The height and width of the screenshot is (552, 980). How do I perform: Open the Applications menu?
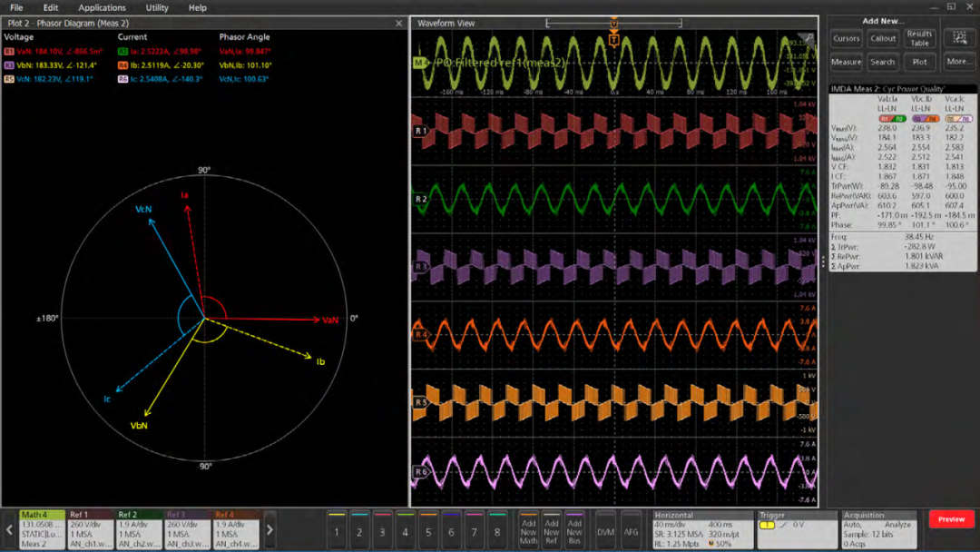pos(102,7)
